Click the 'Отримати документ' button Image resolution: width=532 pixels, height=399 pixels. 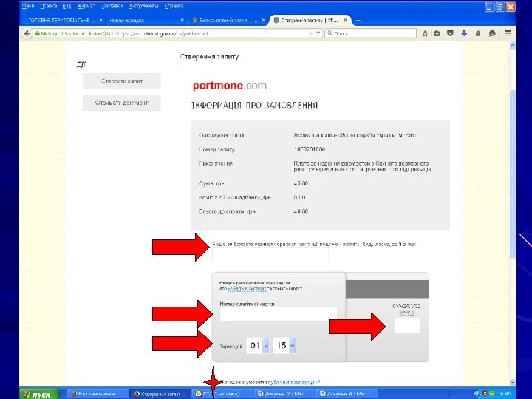click(x=122, y=103)
